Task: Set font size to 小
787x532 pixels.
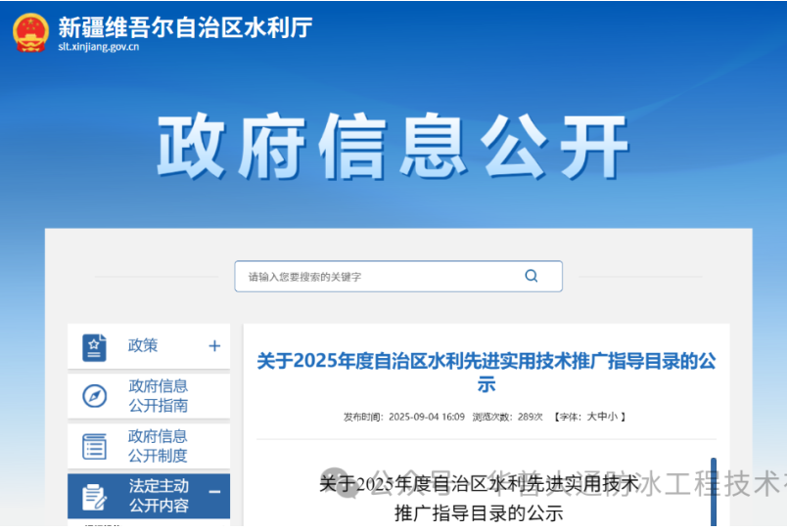Action: pos(613,417)
